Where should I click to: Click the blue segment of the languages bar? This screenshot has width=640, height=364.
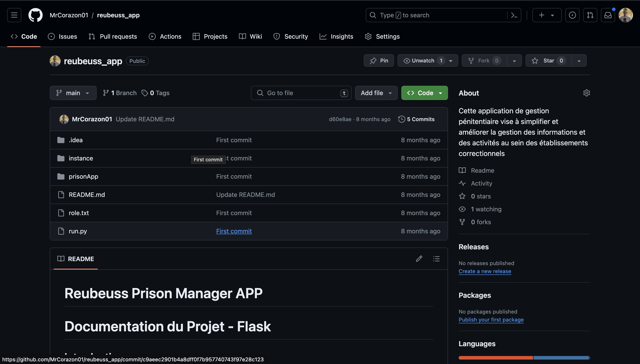coord(561,358)
